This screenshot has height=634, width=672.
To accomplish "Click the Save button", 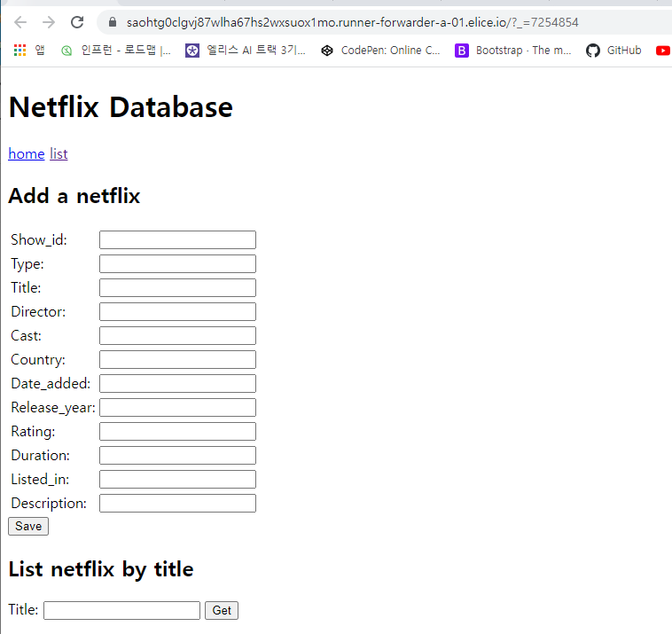I will (x=28, y=527).
